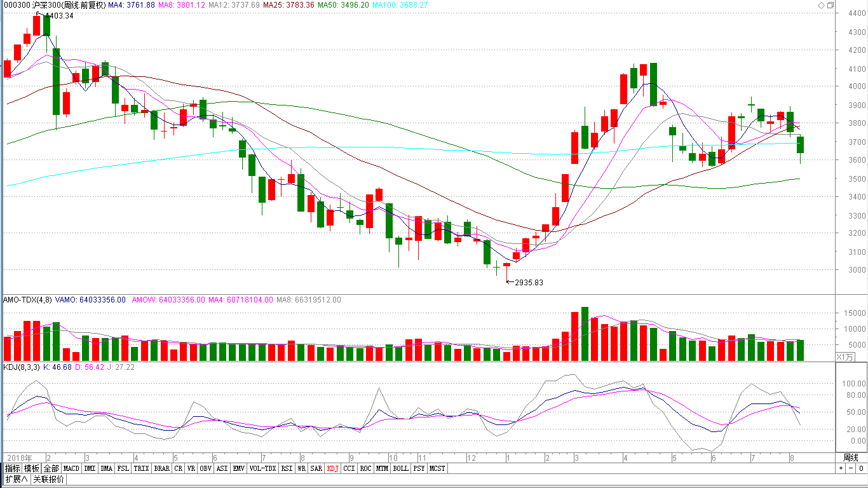Switch to the RSI indicator
This screenshot has width=868, height=488.
point(287,468)
